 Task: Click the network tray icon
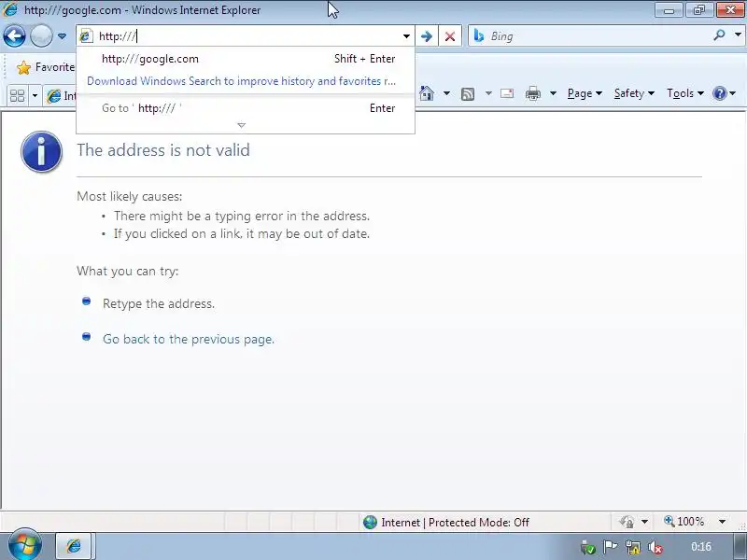point(633,547)
